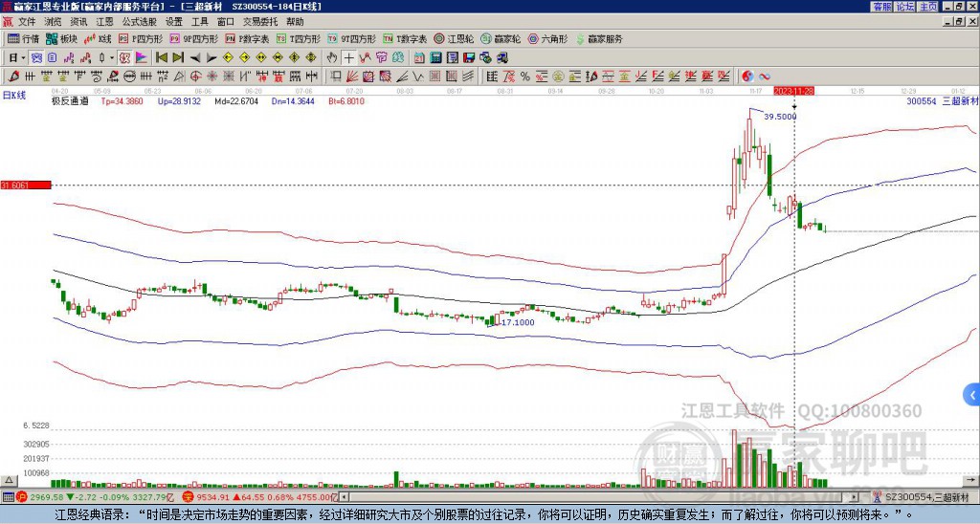Open the P四方形 price square tool

(142, 38)
